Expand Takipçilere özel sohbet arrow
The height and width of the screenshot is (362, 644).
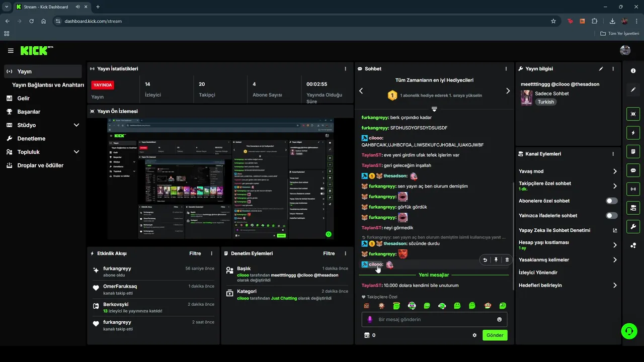(615, 186)
